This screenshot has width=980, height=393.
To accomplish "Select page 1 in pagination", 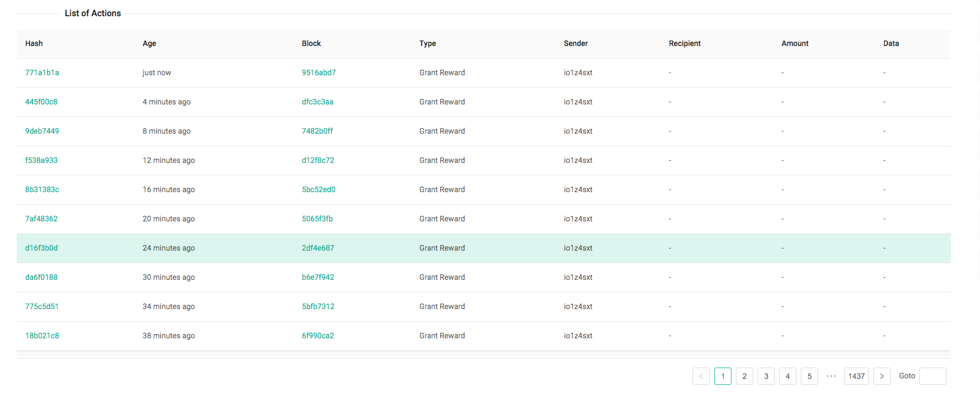I will pos(723,376).
